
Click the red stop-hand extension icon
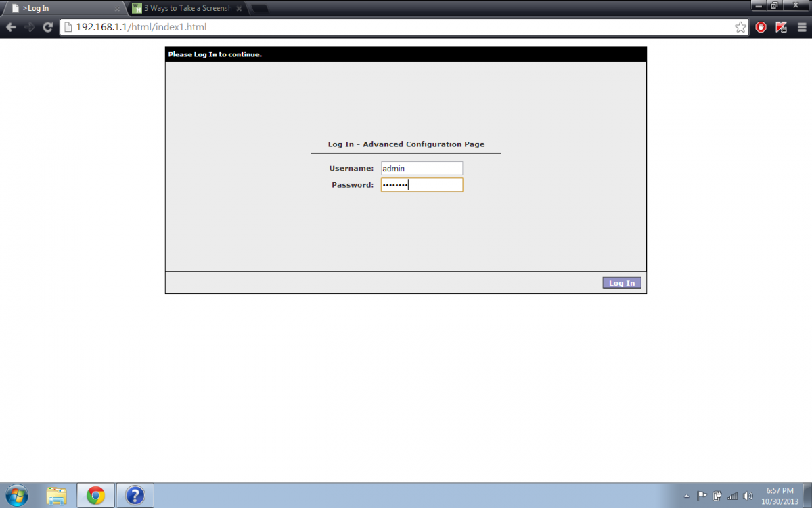point(761,27)
